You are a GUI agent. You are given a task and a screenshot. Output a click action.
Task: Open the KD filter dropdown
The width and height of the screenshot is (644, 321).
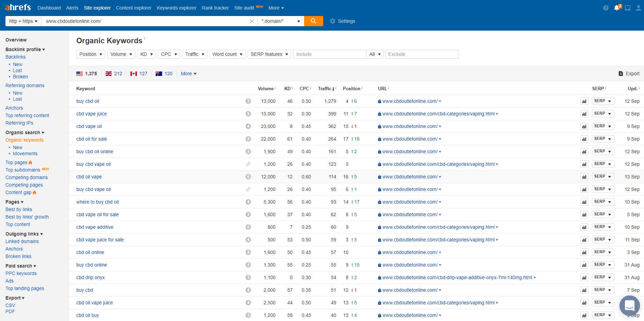(146, 54)
